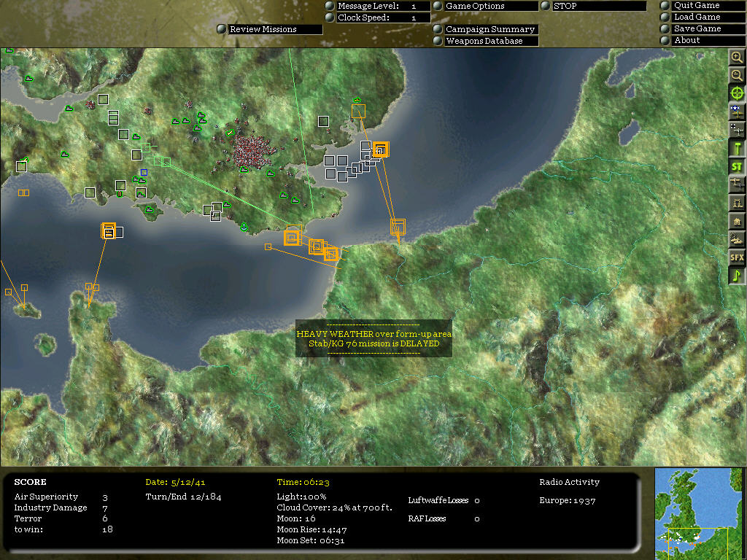The width and height of the screenshot is (747, 560).
Task: Click the round button beside Review Missions
Action: click(222, 29)
